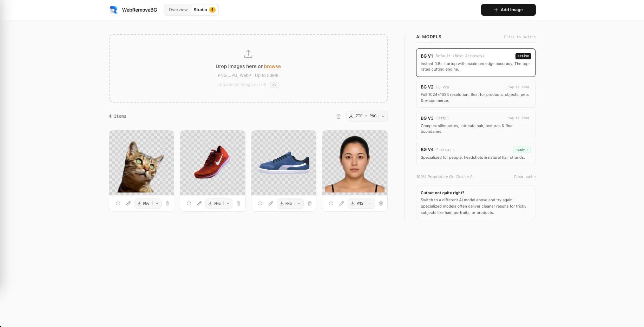
Task: Expand format options for red shoe
Action: 228,203
